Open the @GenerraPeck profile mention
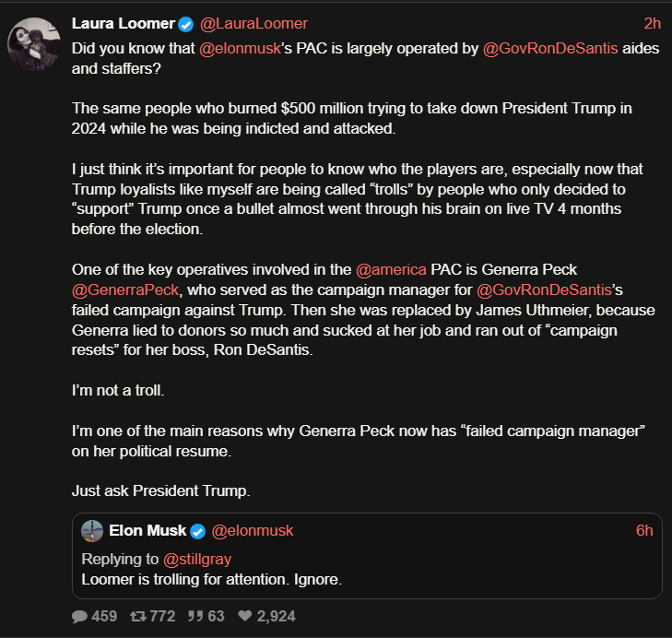 coord(118,289)
